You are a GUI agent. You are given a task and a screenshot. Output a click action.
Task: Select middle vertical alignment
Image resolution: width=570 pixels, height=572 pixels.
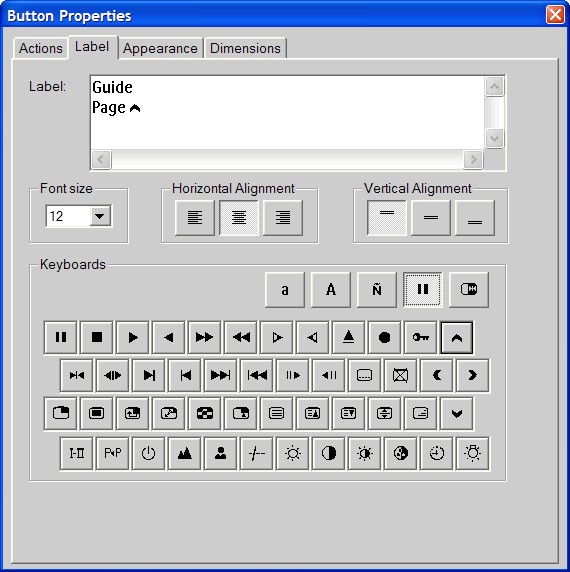(431, 218)
